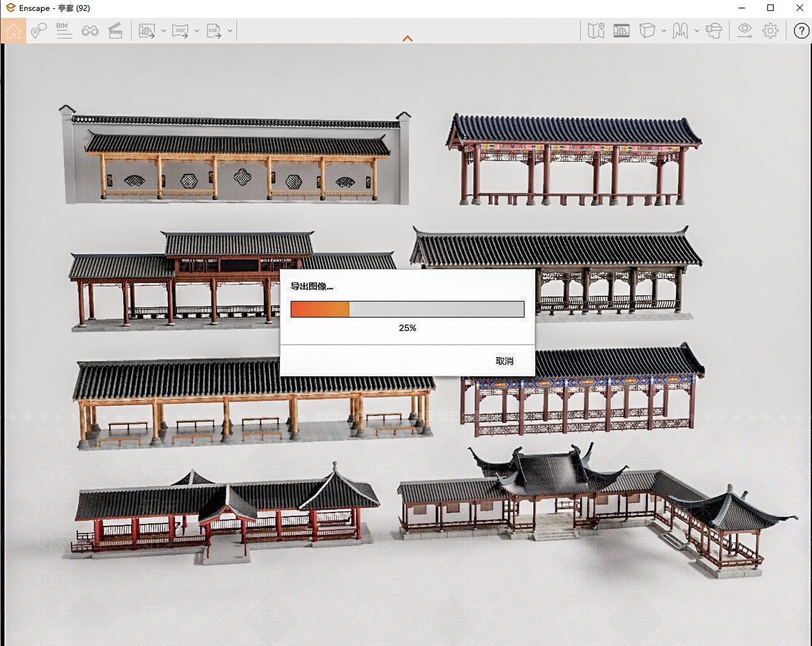
Task: Click the fly/walk wings icon
Action: (x=681, y=31)
